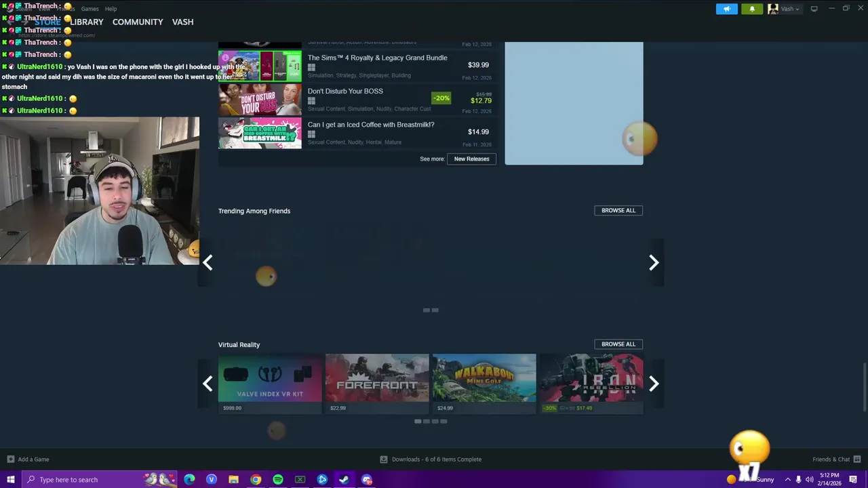Open the Discord taskbar icon
The width and height of the screenshot is (868, 488).
click(x=367, y=479)
